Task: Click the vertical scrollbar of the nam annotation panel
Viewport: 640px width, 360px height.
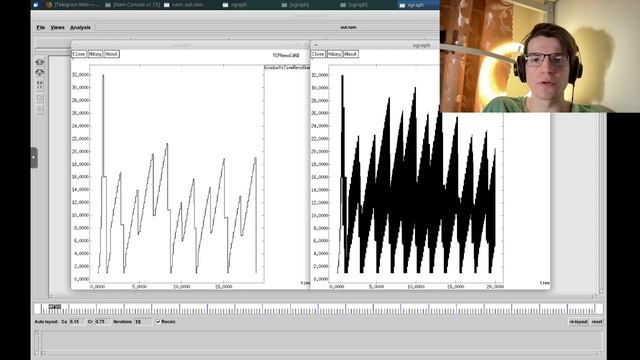Action: click(37, 342)
